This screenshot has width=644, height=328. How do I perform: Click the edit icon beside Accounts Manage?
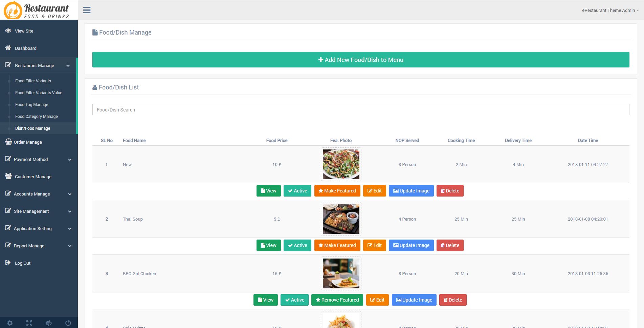(x=8, y=193)
